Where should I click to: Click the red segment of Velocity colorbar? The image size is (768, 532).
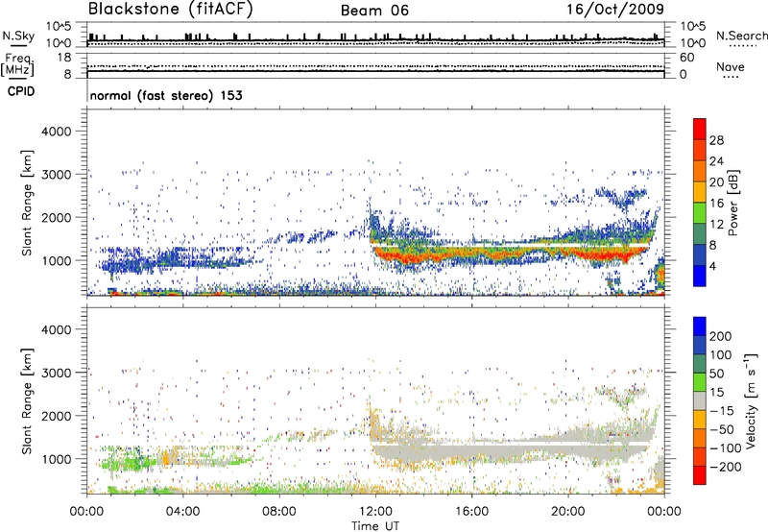(x=700, y=475)
